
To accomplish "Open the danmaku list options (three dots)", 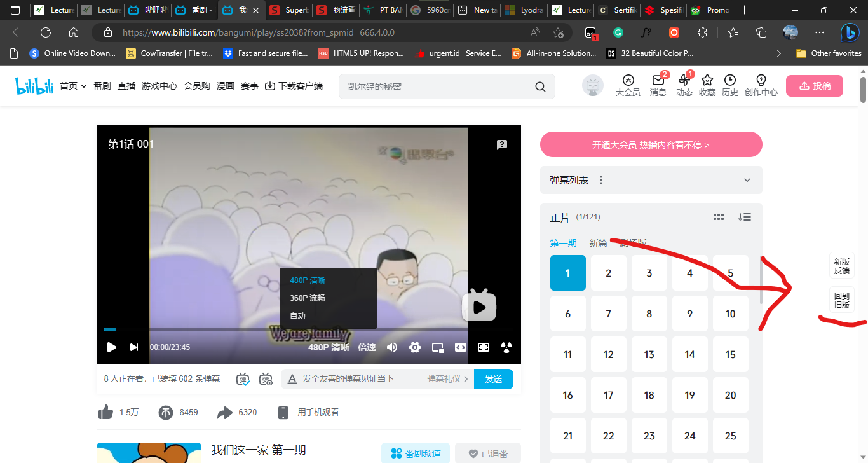I will [601, 180].
